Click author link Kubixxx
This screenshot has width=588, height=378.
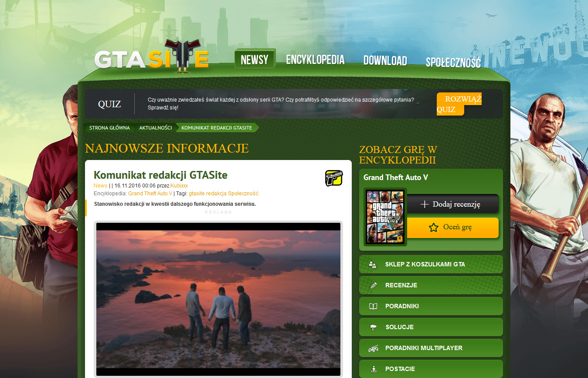(179, 186)
